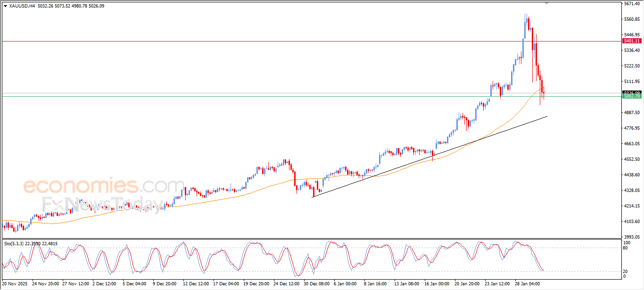
Task: Click the open price value 5032.26
Action: [46, 6]
